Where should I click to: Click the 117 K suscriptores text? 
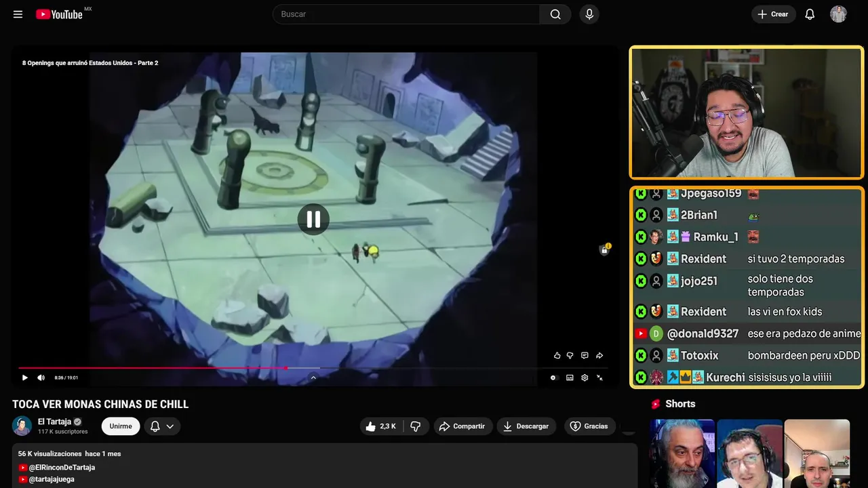[63, 432]
